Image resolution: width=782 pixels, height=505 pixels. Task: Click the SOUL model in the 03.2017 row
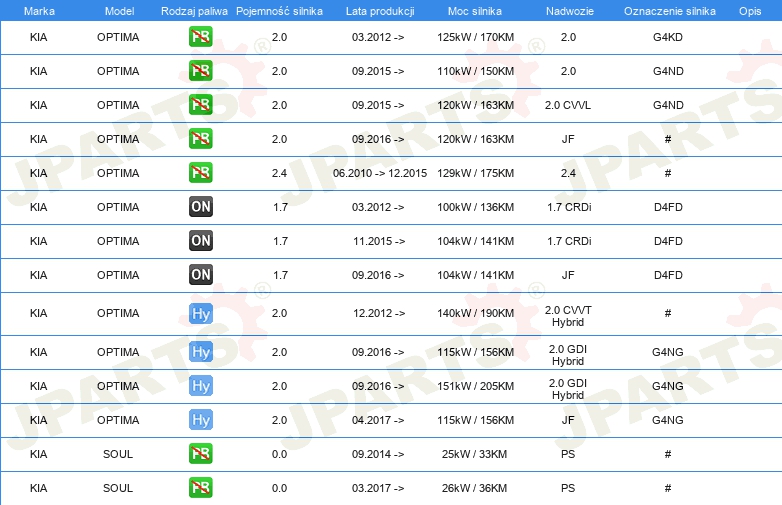(118, 488)
